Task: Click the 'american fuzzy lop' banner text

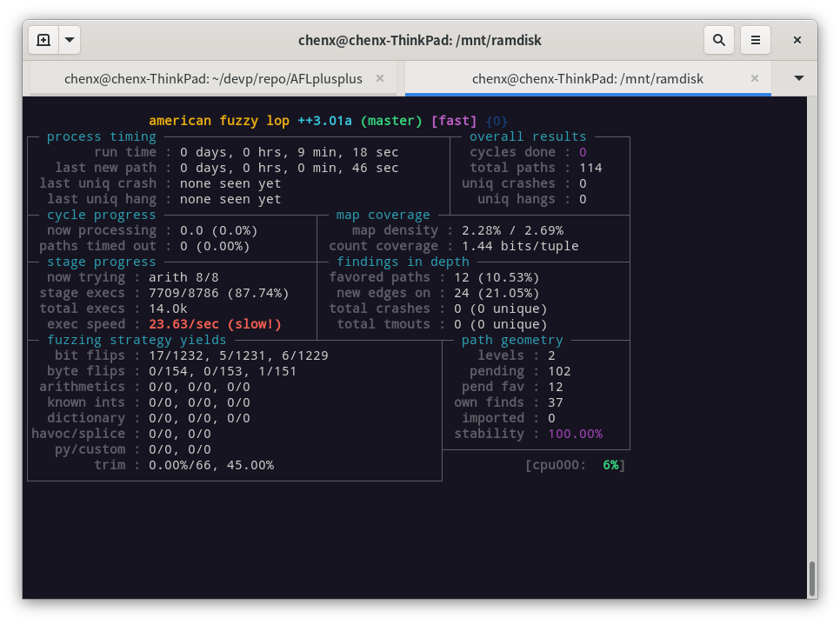Action: click(219, 121)
